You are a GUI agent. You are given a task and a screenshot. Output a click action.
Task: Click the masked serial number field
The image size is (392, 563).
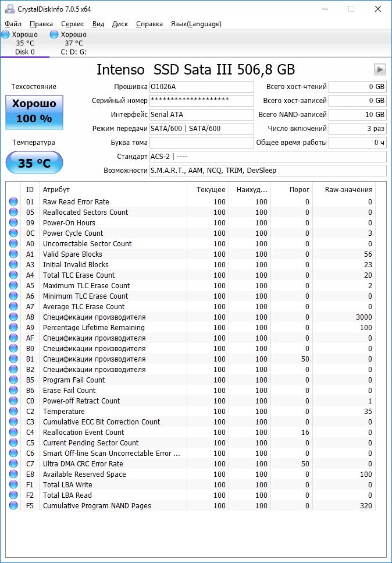coord(202,101)
